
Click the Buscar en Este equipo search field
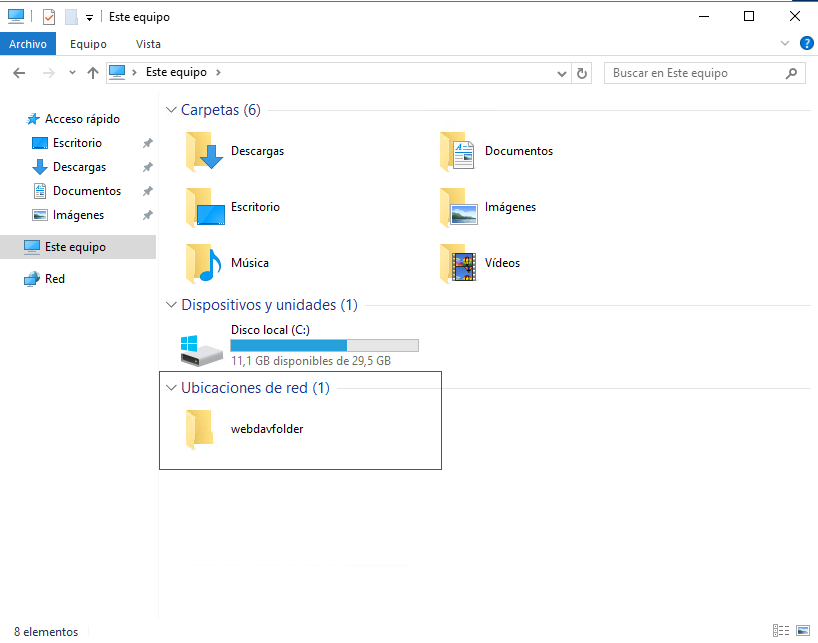[704, 73]
